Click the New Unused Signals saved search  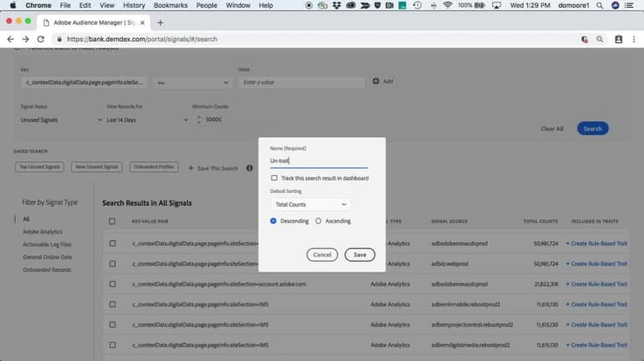coord(96,167)
